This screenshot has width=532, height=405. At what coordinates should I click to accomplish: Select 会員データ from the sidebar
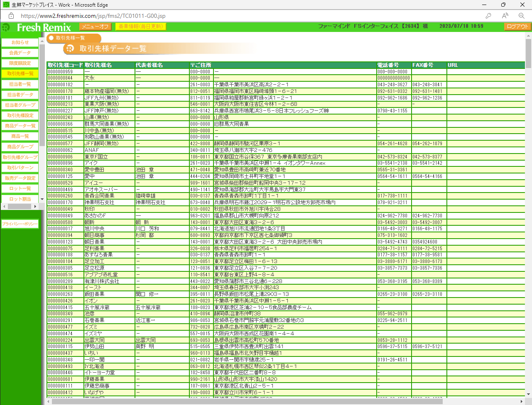[x=20, y=53]
